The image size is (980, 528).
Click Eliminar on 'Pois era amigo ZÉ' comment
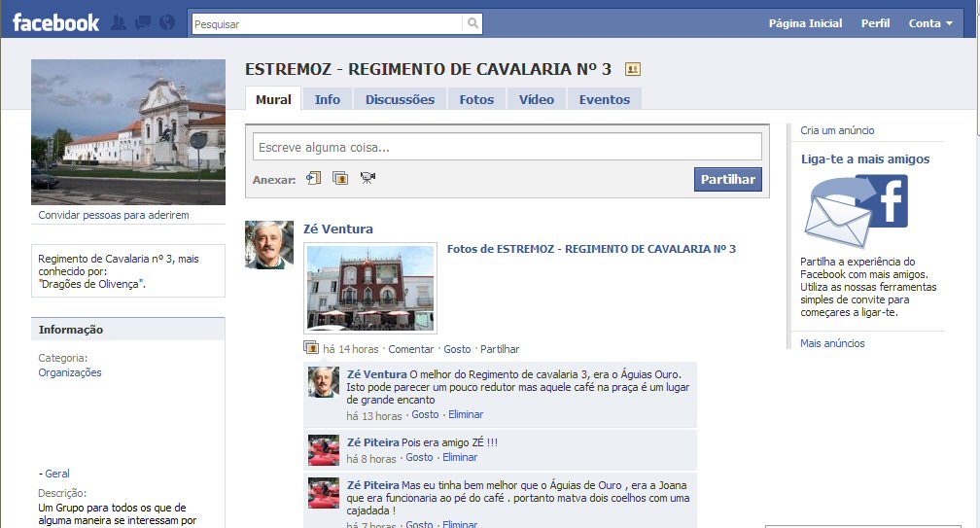[460, 457]
